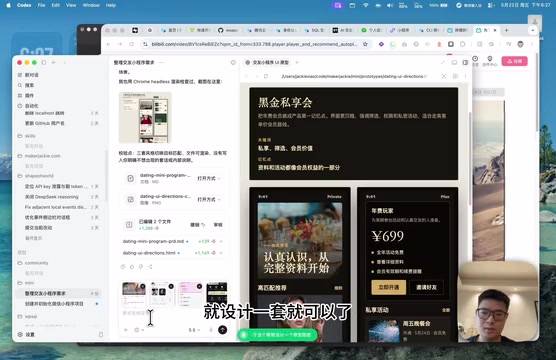556x360 pixels.
Task: Open the orange mode dropdown in composer
Action: 139,330
